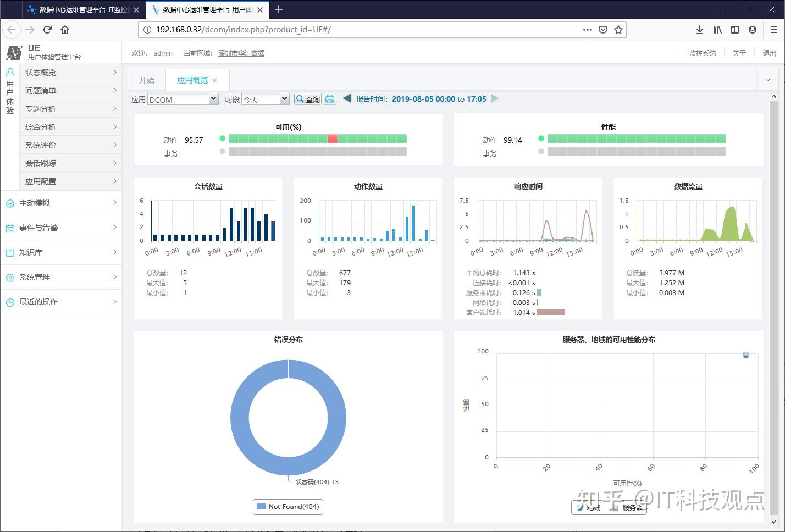Click the browser back arrow button

[x=12, y=30]
